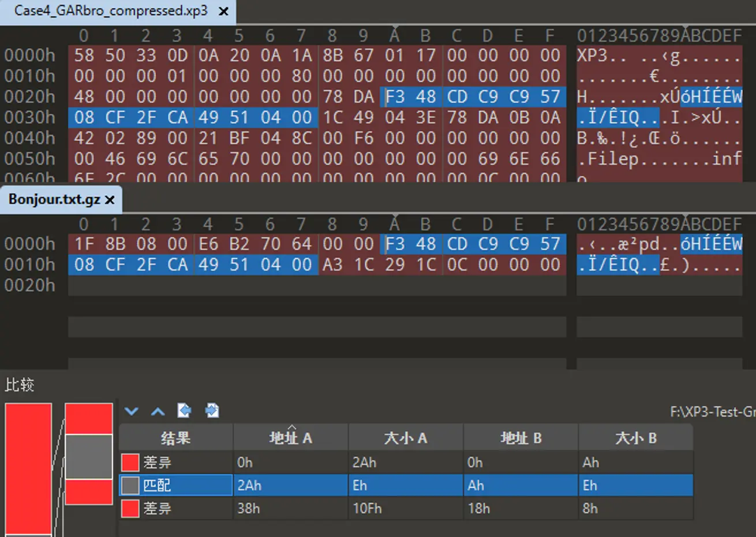Viewport: 756px width, 537px height.
Task: Jump to next difference with the down chevron
Action: [132, 411]
